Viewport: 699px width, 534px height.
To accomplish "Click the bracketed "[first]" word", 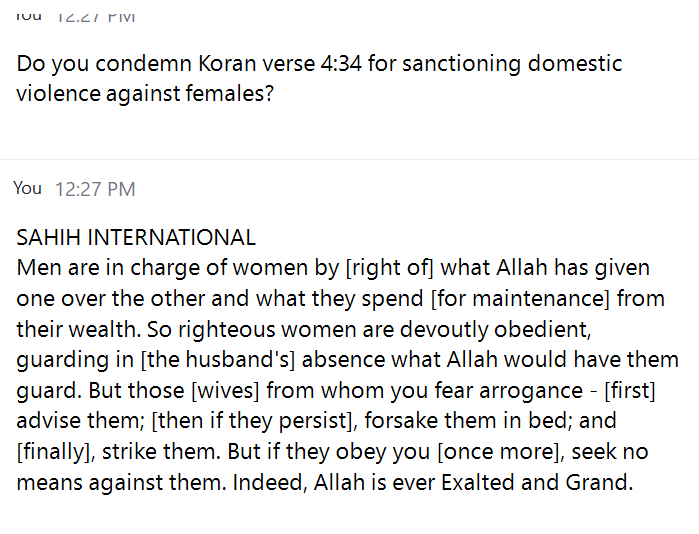I will (629, 390).
